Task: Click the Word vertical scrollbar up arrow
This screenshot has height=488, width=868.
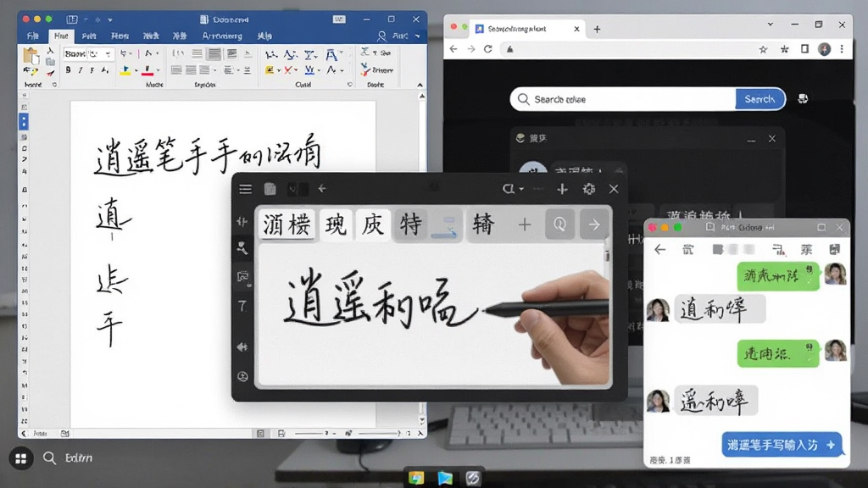Action: (422, 97)
